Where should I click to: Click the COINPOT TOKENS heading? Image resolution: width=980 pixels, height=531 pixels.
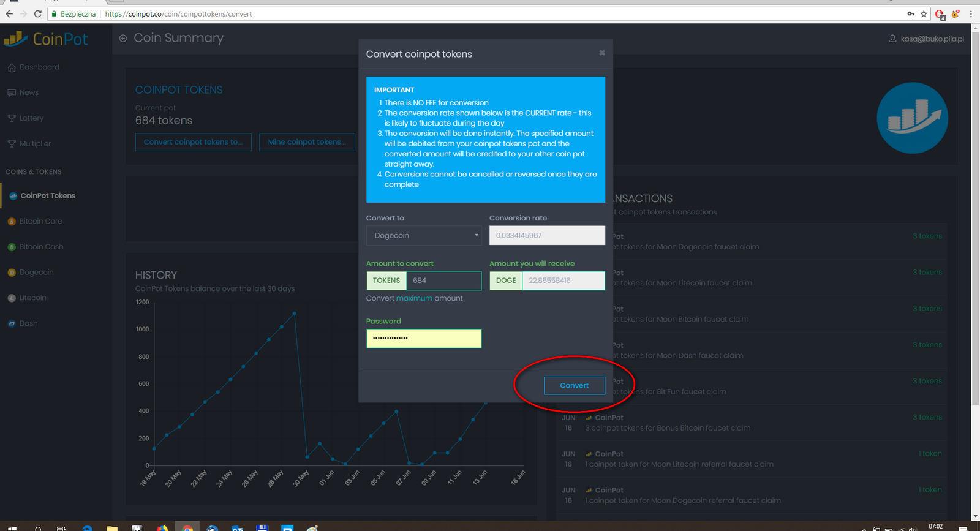click(179, 90)
